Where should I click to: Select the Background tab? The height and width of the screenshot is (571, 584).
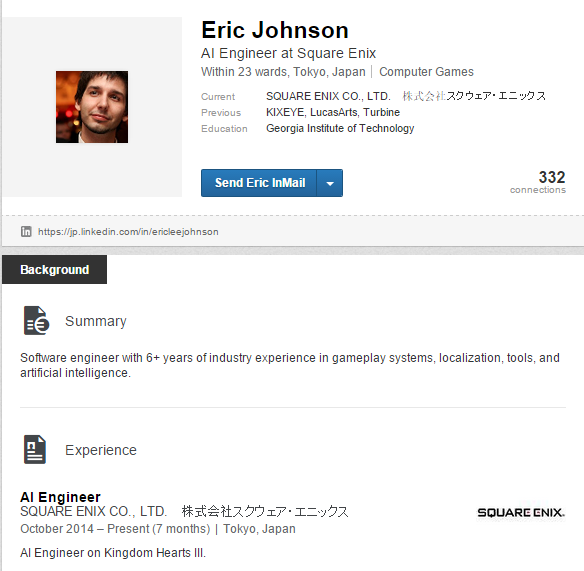(x=54, y=269)
